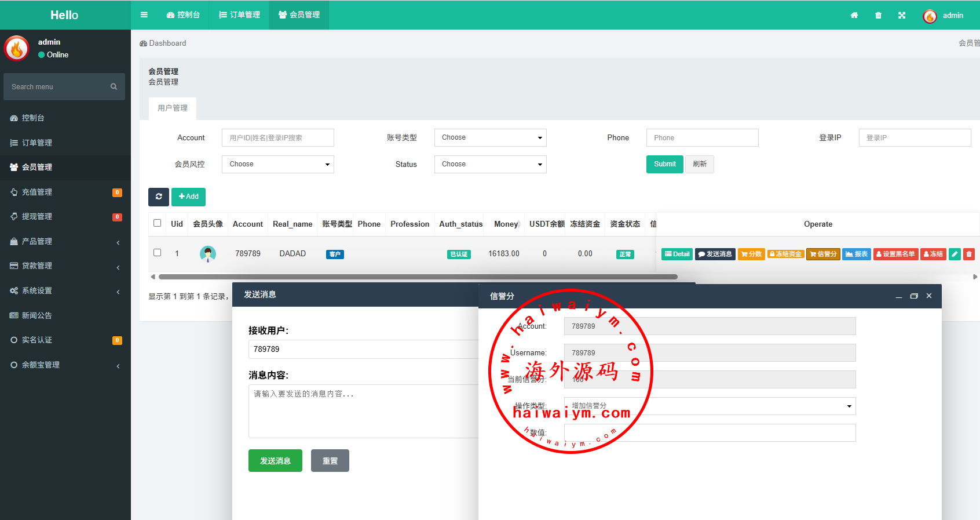The image size is (980, 520).
Task: Tick the checkbox for user row 1
Action: coord(157,253)
